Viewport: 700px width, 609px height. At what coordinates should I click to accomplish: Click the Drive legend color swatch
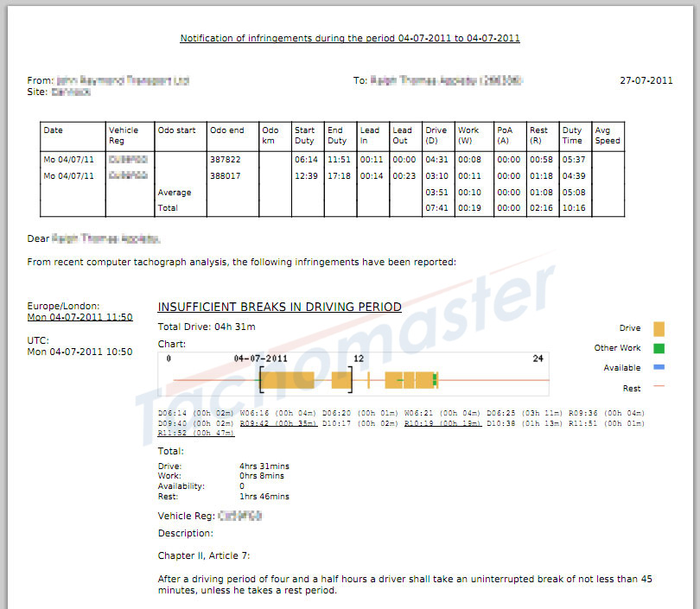(659, 329)
